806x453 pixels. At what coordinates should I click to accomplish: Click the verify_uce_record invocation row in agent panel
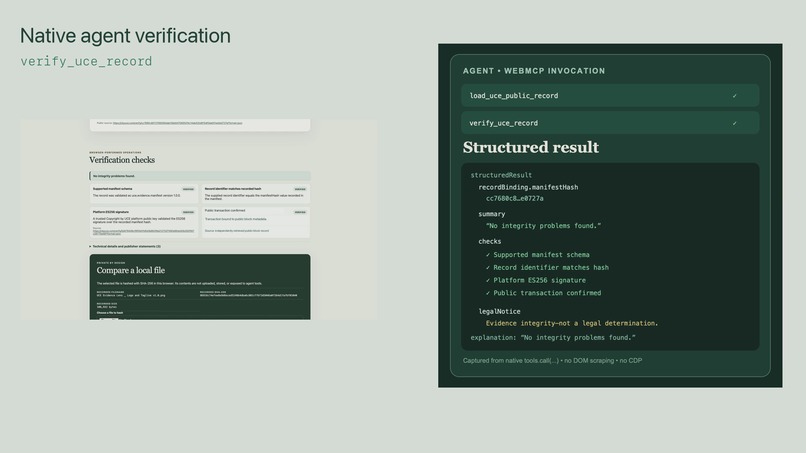pyautogui.click(x=610, y=123)
